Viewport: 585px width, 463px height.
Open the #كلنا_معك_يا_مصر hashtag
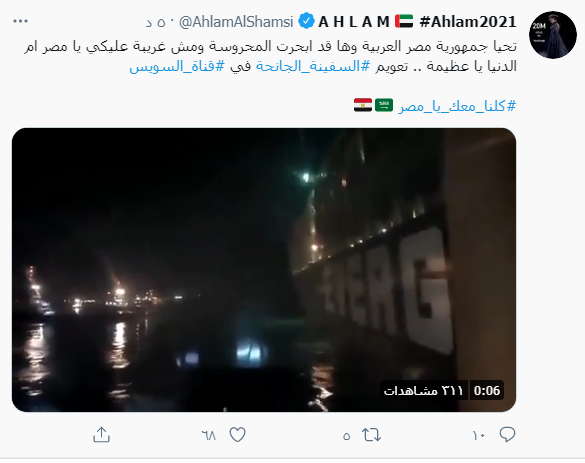(457, 106)
